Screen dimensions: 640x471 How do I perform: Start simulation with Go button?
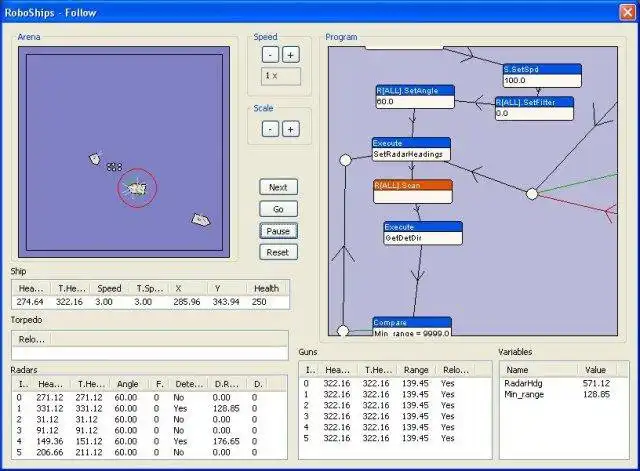[278, 209]
